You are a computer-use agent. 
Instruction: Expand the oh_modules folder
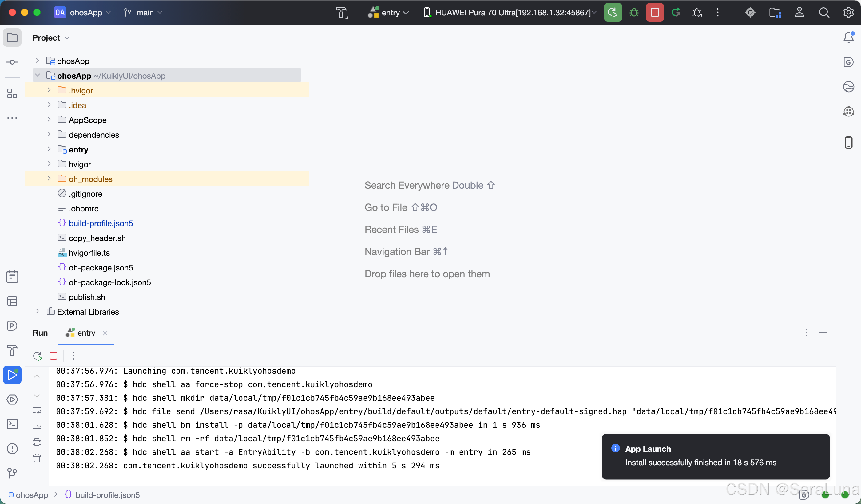(x=49, y=179)
